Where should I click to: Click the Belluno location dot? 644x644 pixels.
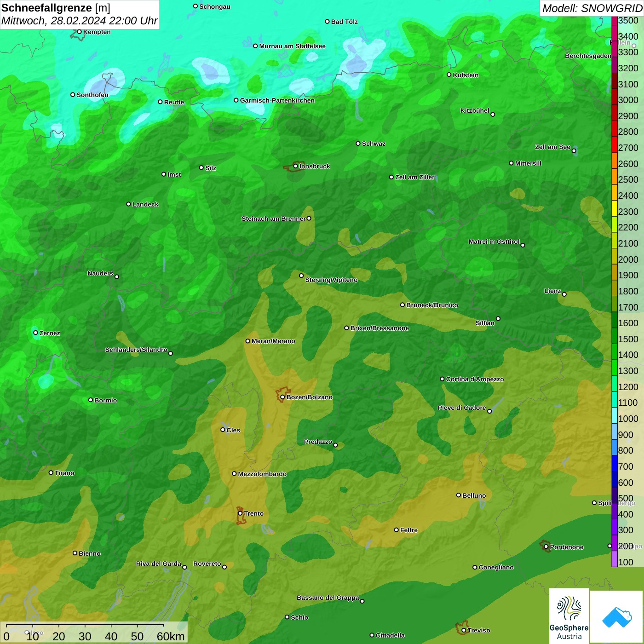coord(458,495)
